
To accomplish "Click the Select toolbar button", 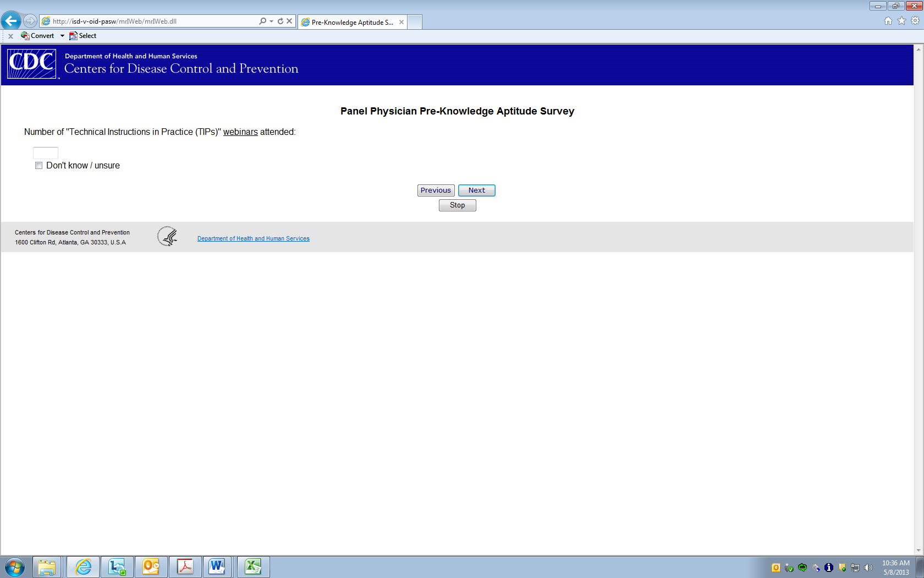I will 82,36.
